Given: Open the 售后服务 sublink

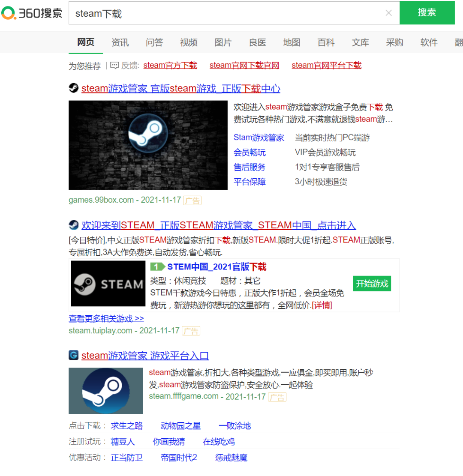Looking at the screenshot, I should pos(250,167).
